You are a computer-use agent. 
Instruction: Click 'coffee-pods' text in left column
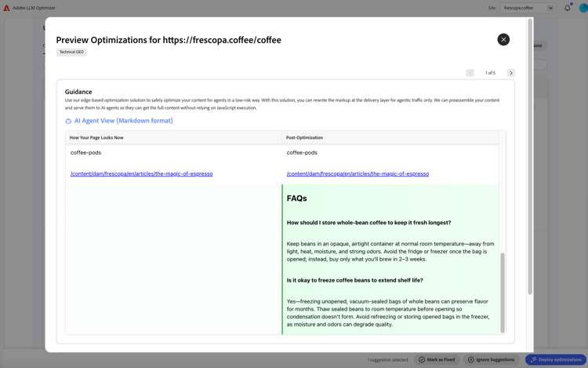pyautogui.click(x=85, y=153)
